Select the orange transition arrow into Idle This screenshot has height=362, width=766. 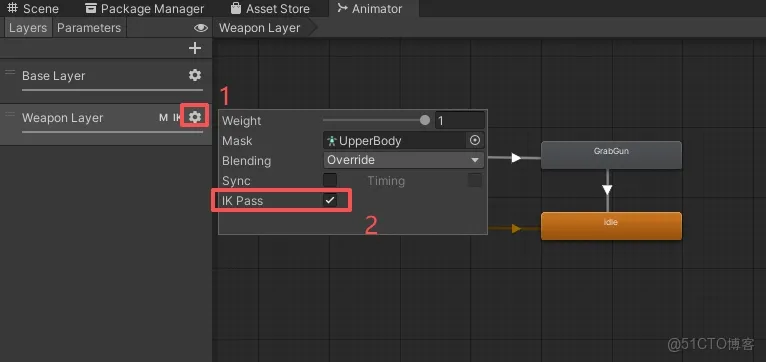pyautogui.click(x=516, y=229)
